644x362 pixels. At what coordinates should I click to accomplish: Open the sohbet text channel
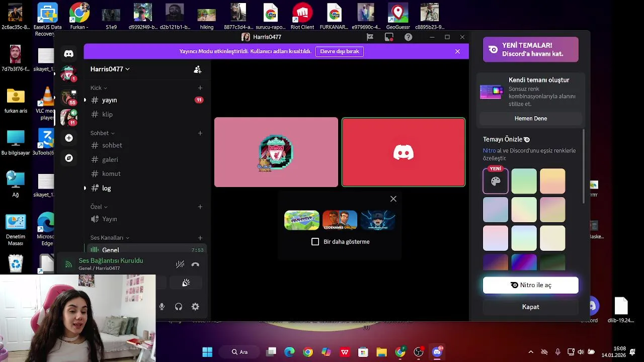click(x=146, y=145)
